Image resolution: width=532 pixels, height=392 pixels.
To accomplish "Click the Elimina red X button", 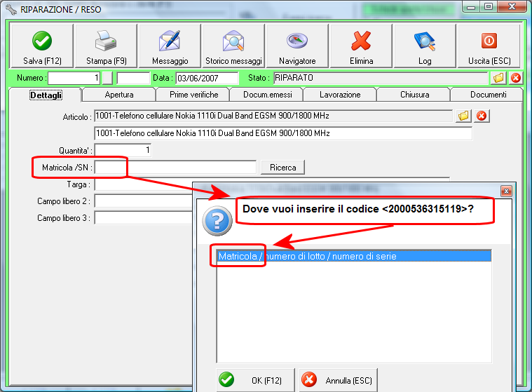I will point(362,46).
